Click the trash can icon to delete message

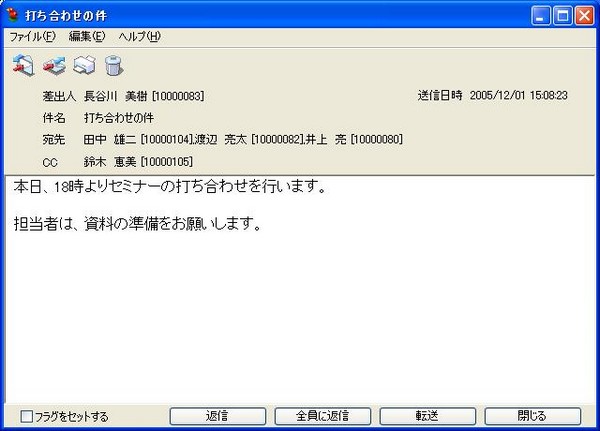click(x=114, y=65)
